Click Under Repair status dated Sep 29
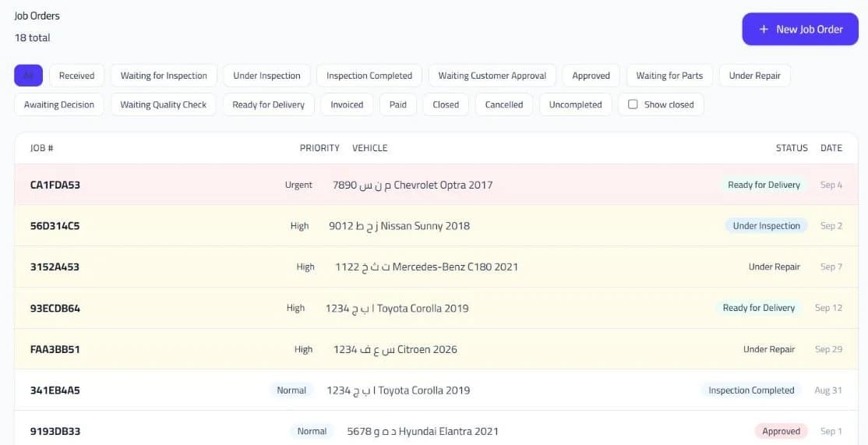The image size is (868, 445). [769, 349]
